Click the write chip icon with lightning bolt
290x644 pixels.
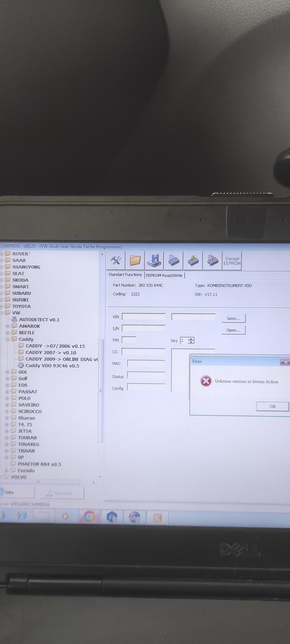tap(193, 261)
